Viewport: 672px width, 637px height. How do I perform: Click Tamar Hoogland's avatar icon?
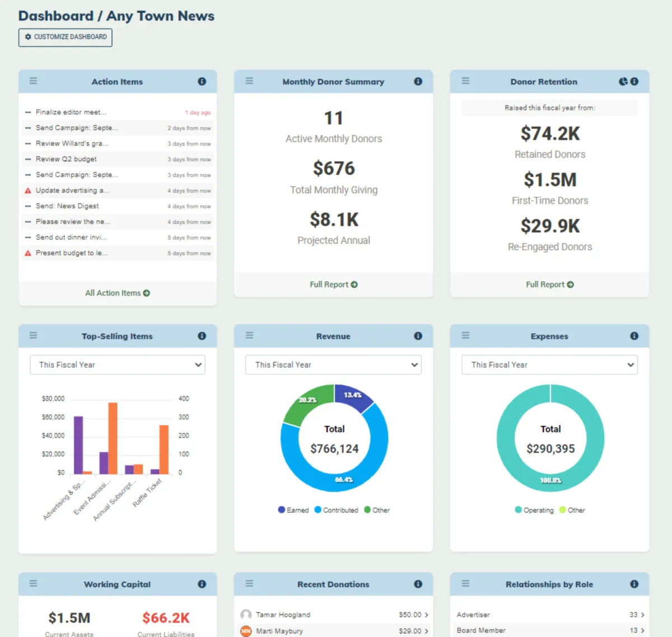(246, 615)
